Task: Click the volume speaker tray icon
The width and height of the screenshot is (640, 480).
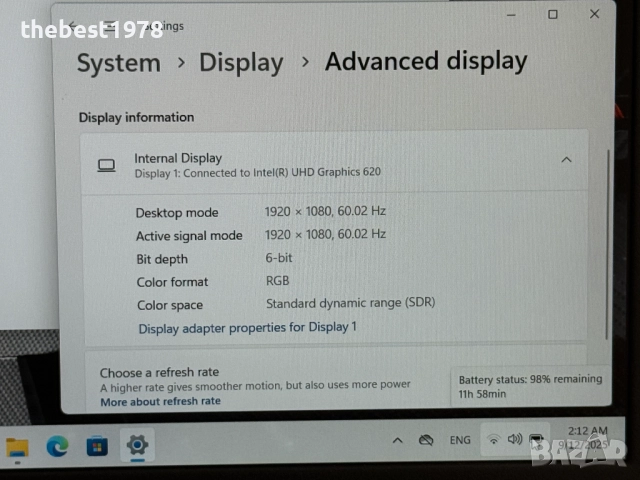Action: [x=515, y=439]
